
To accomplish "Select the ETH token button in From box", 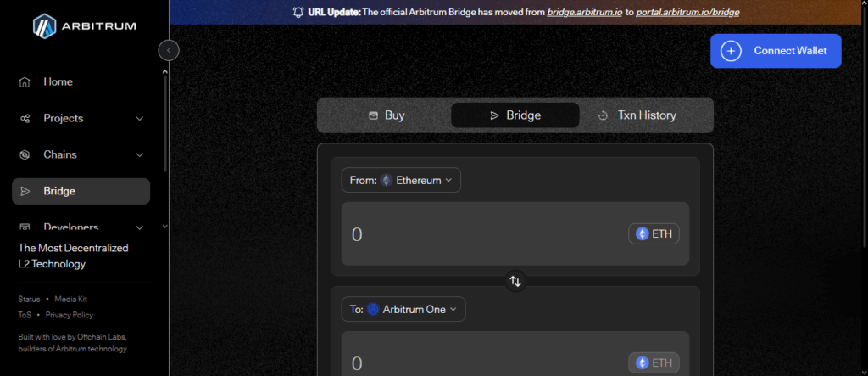I will (x=654, y=234).
